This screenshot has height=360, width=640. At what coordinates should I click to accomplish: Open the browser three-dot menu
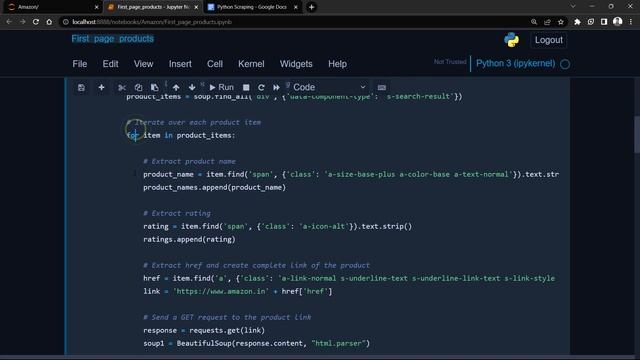click(x=631, y=22)
